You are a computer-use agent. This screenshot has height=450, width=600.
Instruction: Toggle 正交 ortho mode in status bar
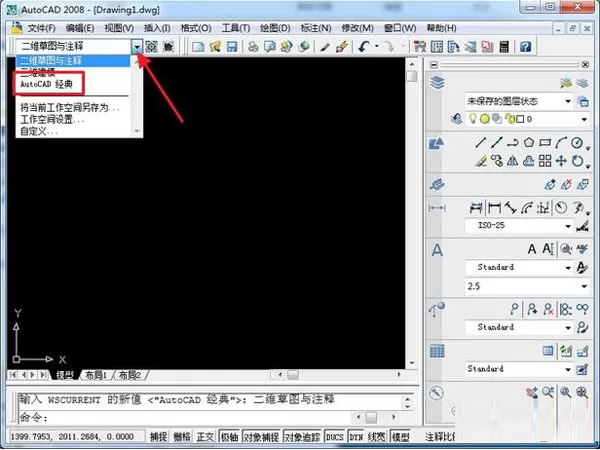click(205, 436)
